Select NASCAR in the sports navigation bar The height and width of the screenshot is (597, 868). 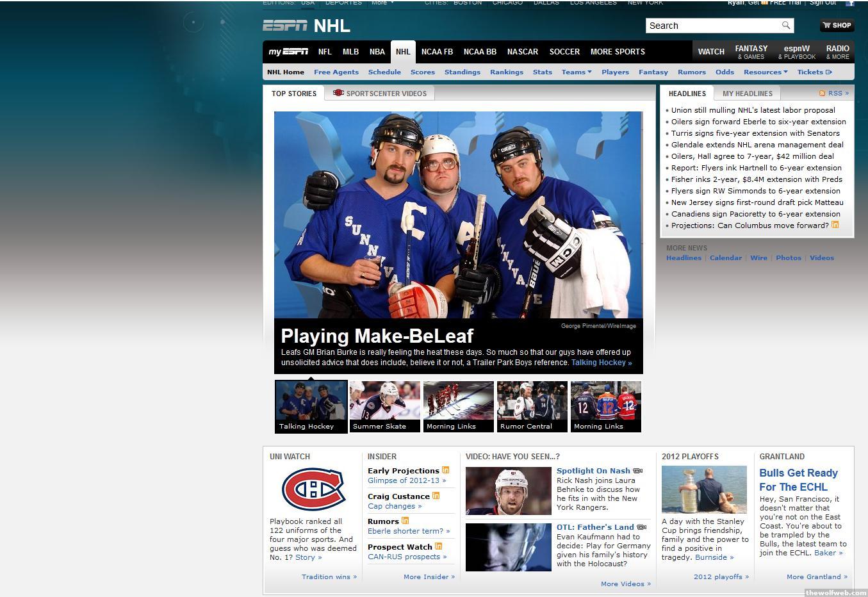point(523,52)
